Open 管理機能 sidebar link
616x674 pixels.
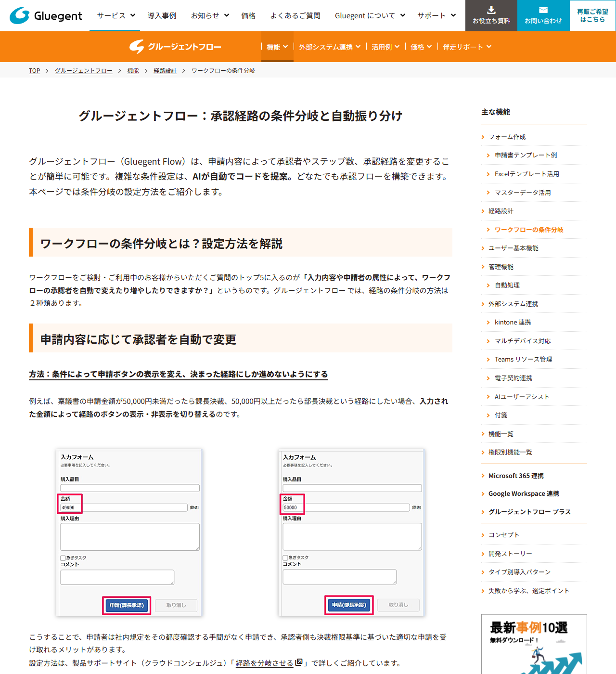[x=500, y=267]
